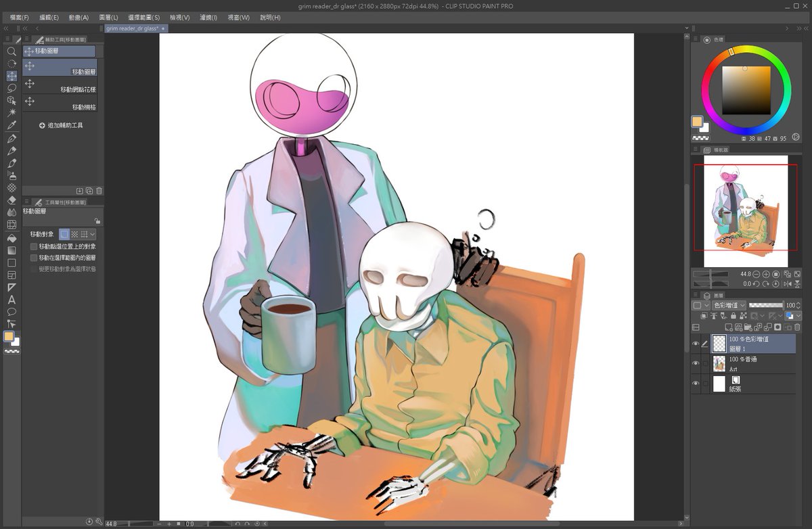Toggle lock layer icon

pyautogui.click(x=734, y=316)
